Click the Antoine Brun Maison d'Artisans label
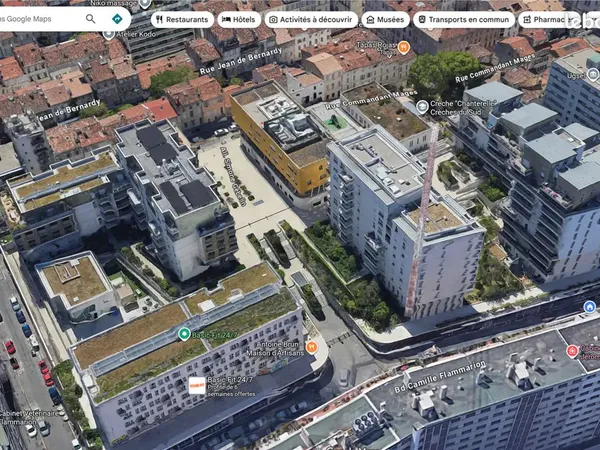Screen dimensions: 600x450 coord(276,348)
